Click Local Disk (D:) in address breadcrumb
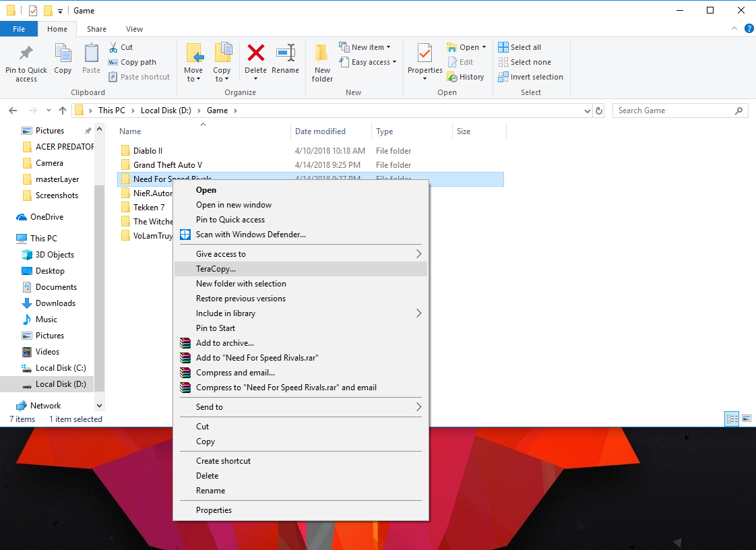This screenshot has width=756, height=550. pyautogui.click(x=166, y=111)
